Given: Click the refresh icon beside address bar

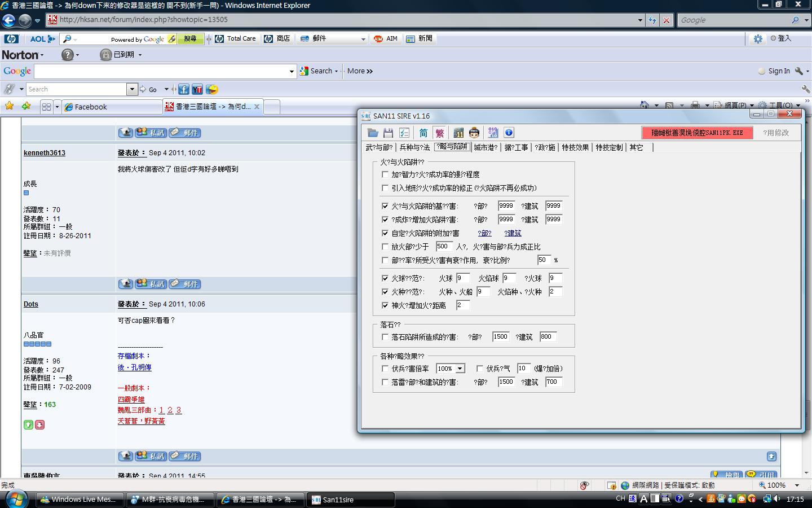Looking at the screenshot, I should click(x=652, y=20).
